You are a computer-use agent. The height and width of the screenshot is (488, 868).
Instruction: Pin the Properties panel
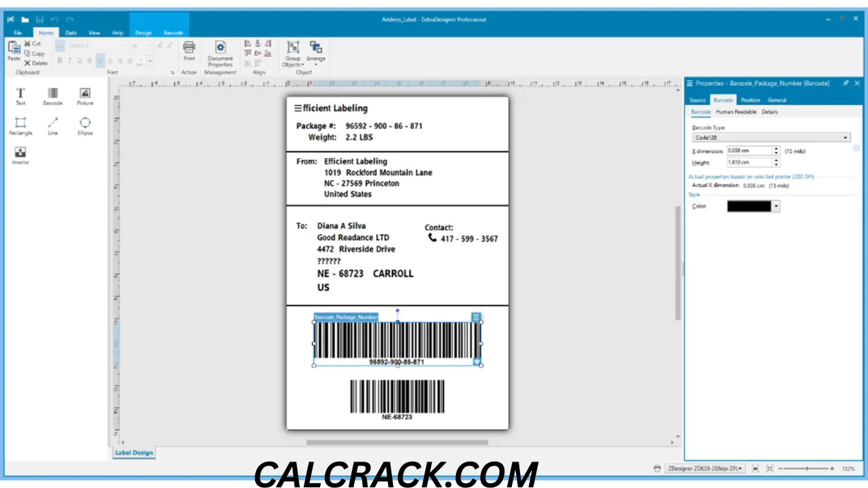(x=846, y=83)
